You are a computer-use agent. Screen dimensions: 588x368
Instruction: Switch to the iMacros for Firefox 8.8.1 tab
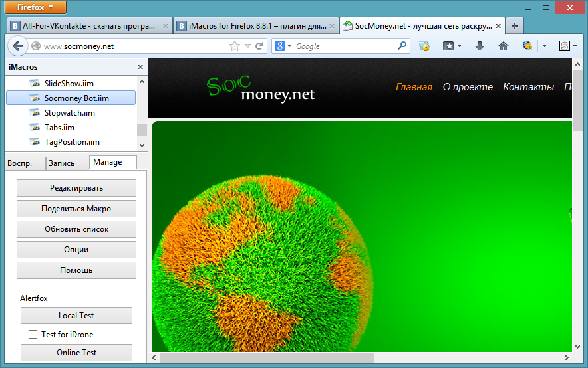256,26
